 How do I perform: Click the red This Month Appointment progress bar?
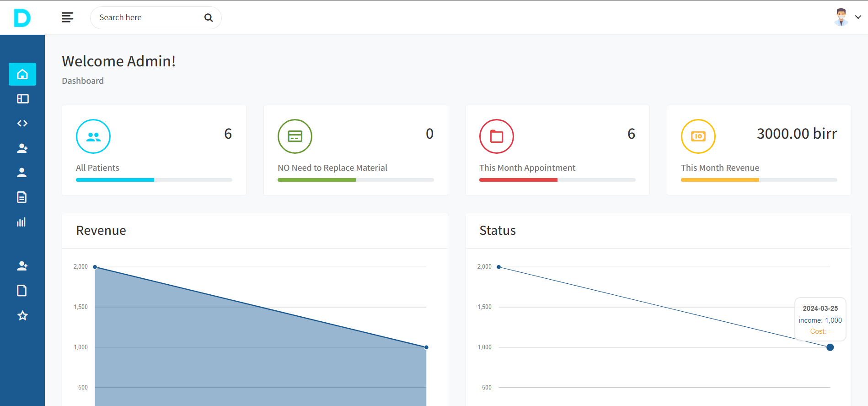pos(518,180)
